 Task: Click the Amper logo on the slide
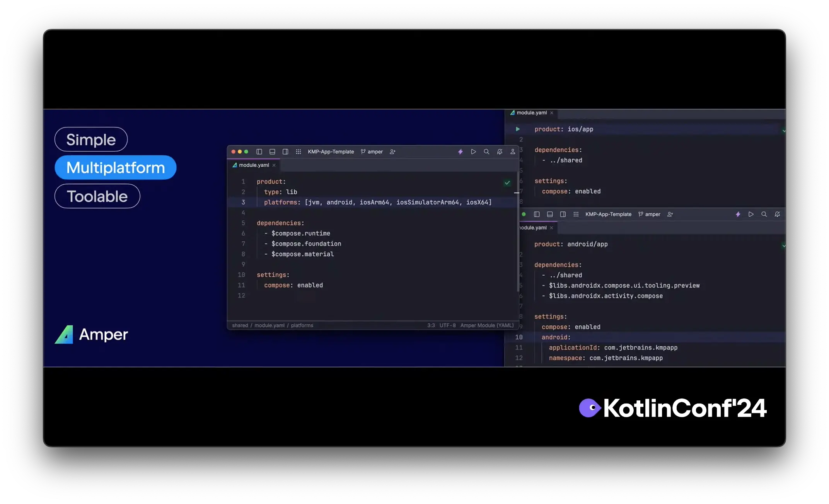click(x=91, y=334)
